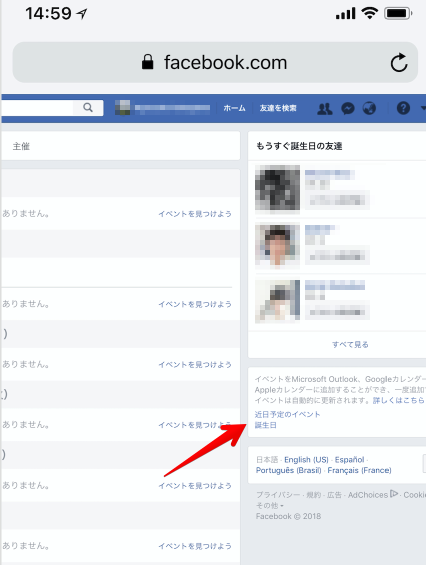Switch language to English (US)
The height and width of the screenshot is (565, 426).
pos(306,460)
